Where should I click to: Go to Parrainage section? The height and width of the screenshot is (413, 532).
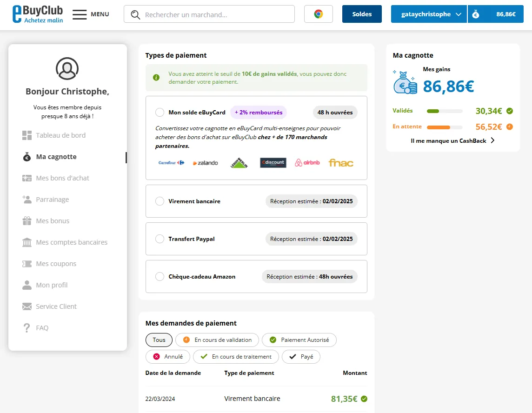tap(53, 200)
